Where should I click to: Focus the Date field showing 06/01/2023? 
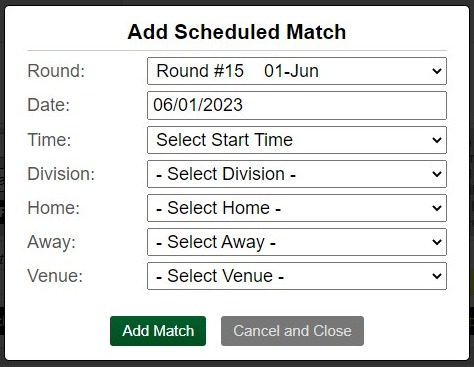297,105
